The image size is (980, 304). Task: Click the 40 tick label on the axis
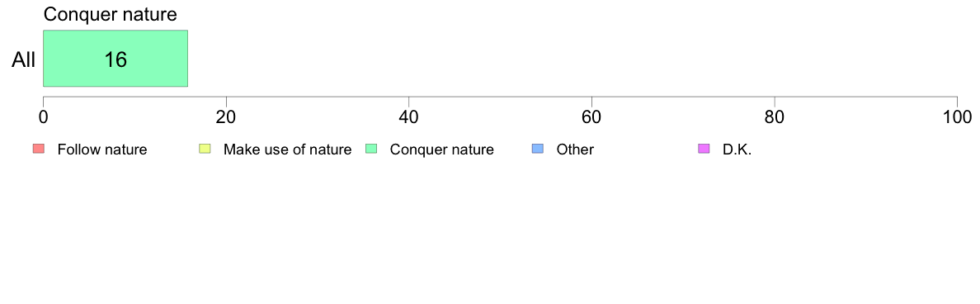coord(409,116)
